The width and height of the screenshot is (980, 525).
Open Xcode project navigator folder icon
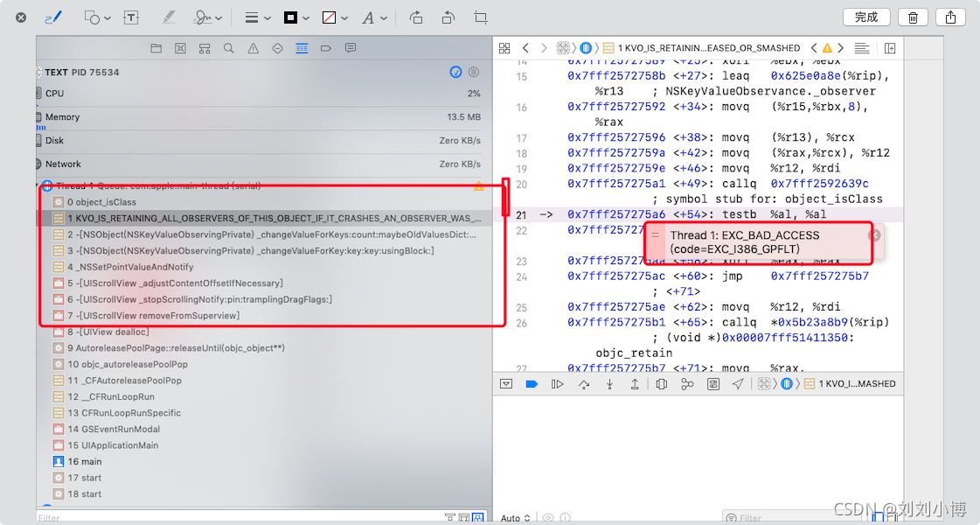(156, 48)
